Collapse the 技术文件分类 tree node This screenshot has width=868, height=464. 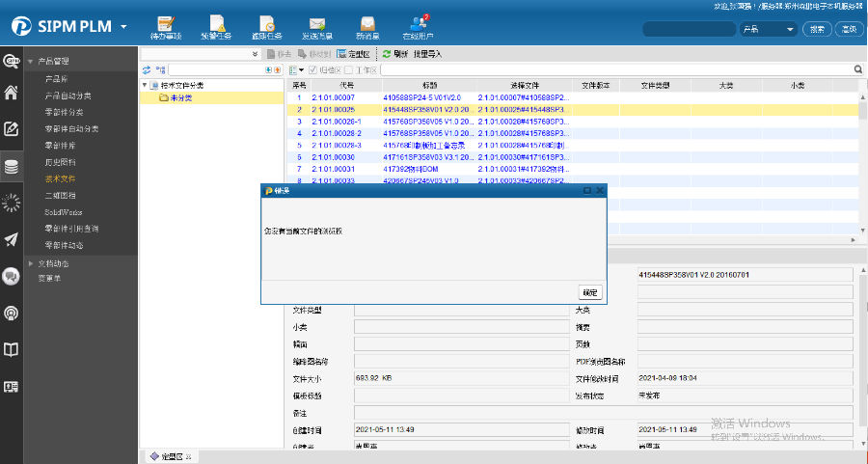point(145,86)
